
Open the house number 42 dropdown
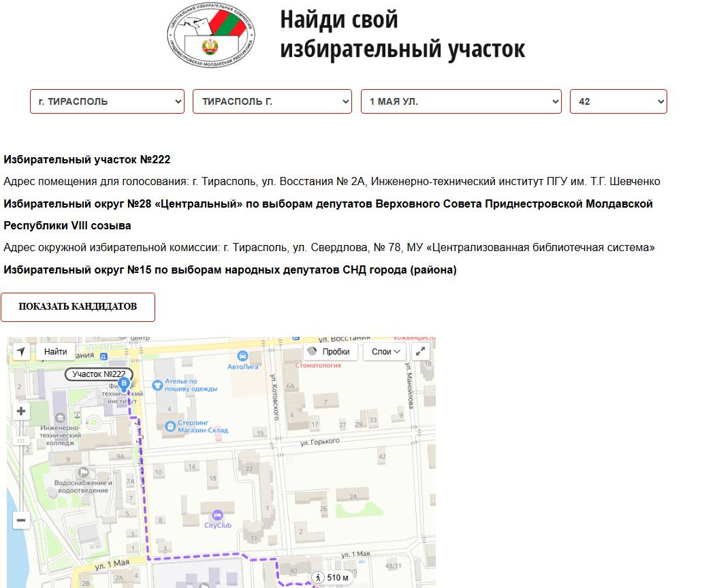(x=618, y=101)
